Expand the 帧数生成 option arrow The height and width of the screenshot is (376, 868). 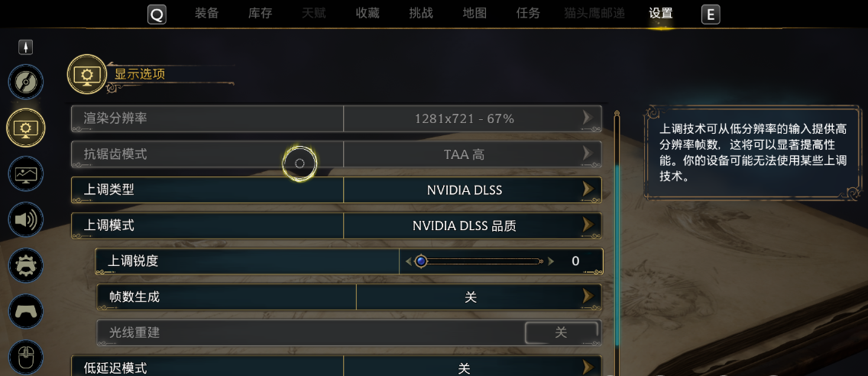(x=588, y=297)
